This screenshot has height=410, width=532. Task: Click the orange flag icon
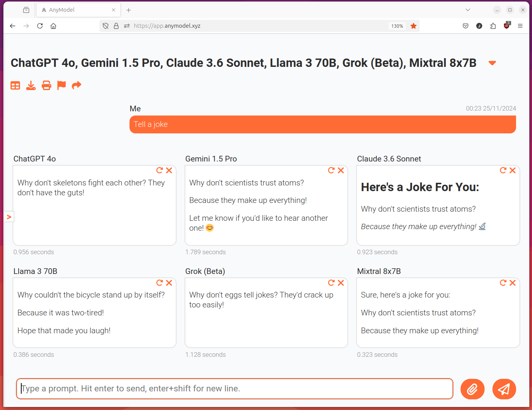click(x=62, y=85)
